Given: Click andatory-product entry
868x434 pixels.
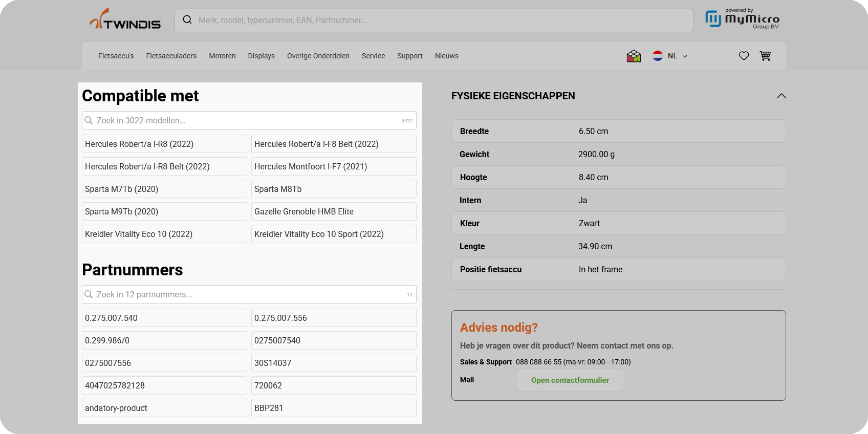Looking at the screenshot, I should 164,408.
